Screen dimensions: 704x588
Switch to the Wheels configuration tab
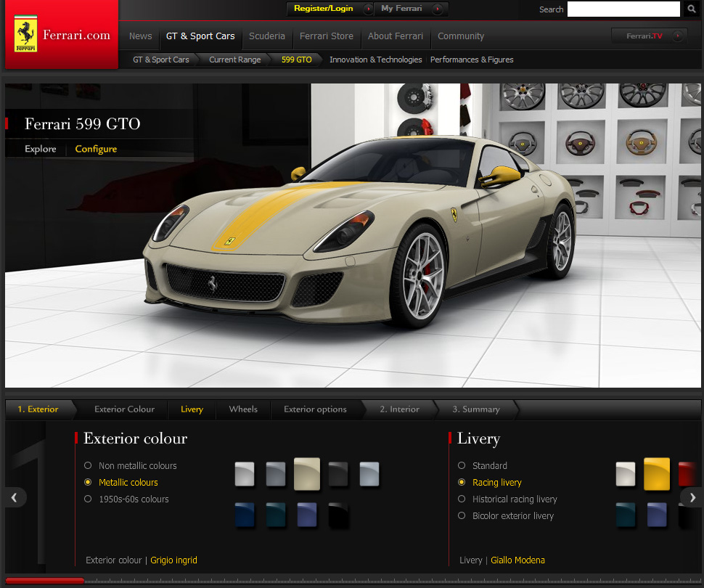point(242,409)
